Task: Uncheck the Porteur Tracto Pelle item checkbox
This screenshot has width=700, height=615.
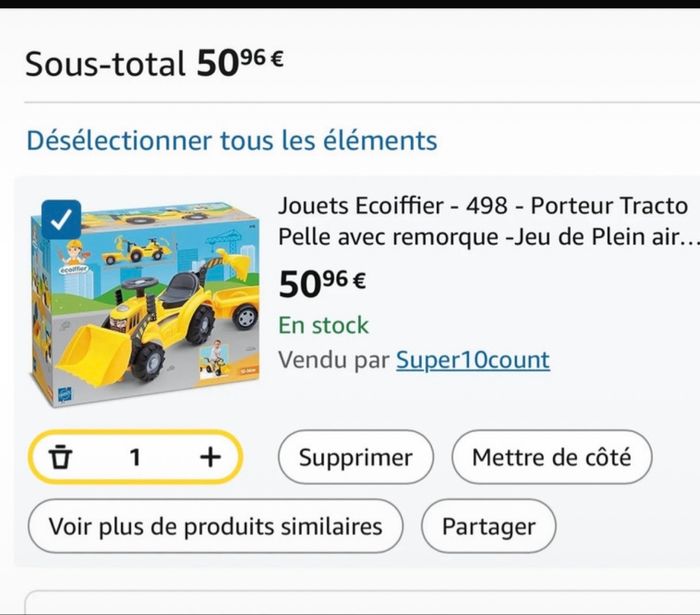Action: point(61,219)
